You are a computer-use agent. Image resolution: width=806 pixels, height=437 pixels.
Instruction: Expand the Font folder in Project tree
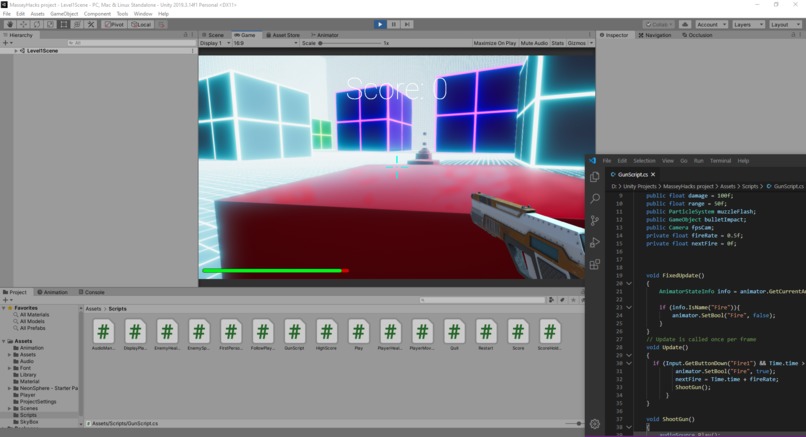[9, 368]
